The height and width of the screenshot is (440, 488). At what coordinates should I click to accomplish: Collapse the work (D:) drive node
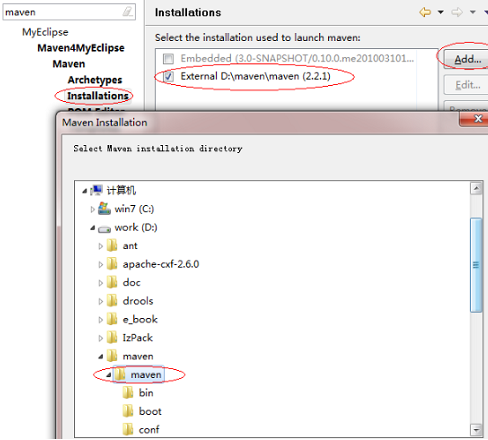click(x=92, y=228)
